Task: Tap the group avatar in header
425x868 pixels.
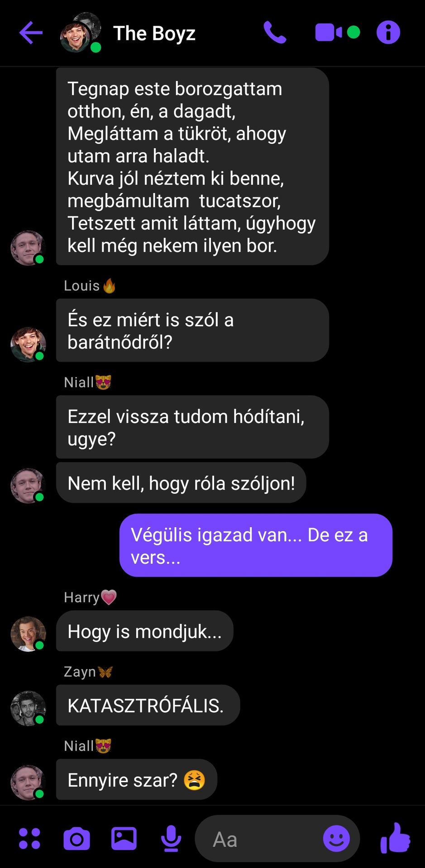Action: 81,33
